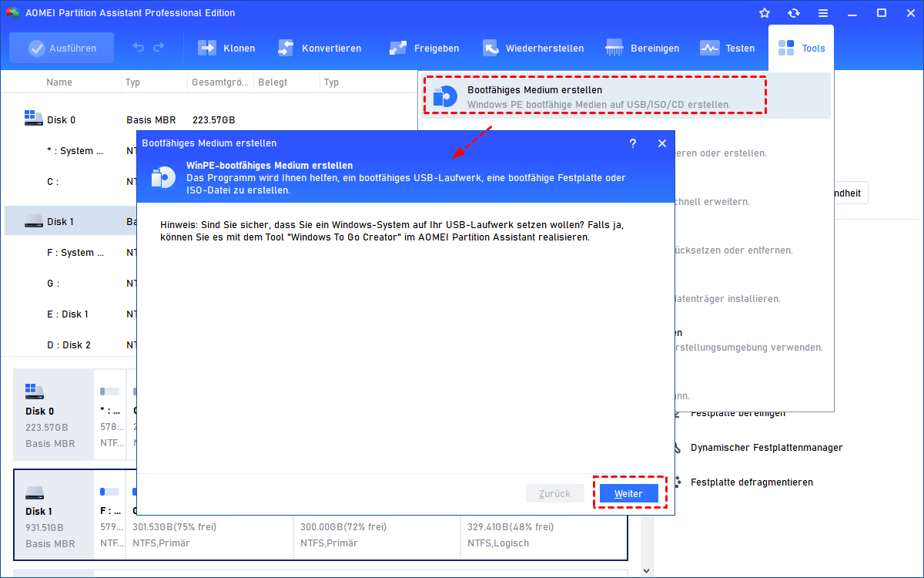Open the Testen tool
Viewport: 924px width, 578px height.
click(709, 48)
